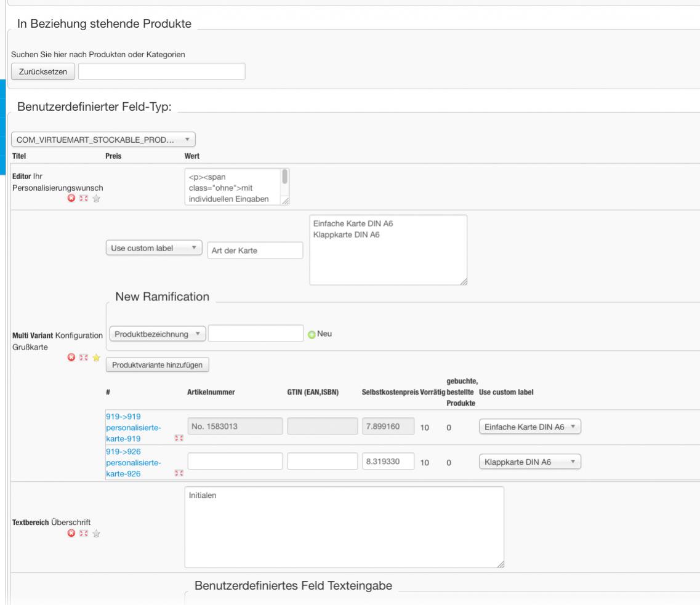Image resolution: width=700 pixels, height=605 pixels.
Task: Click red delete icon for Textbereich Überschrift
Action: click(x=71, y=534)
